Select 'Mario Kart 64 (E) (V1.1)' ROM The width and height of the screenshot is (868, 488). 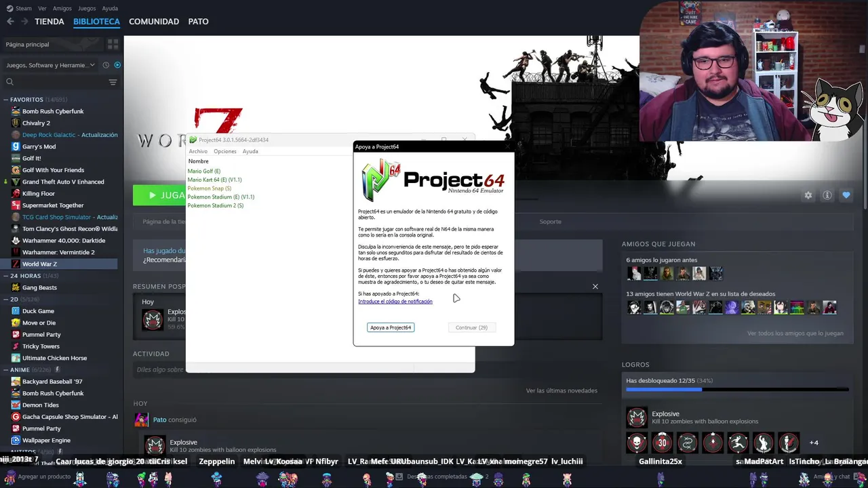tap(214, 180)
